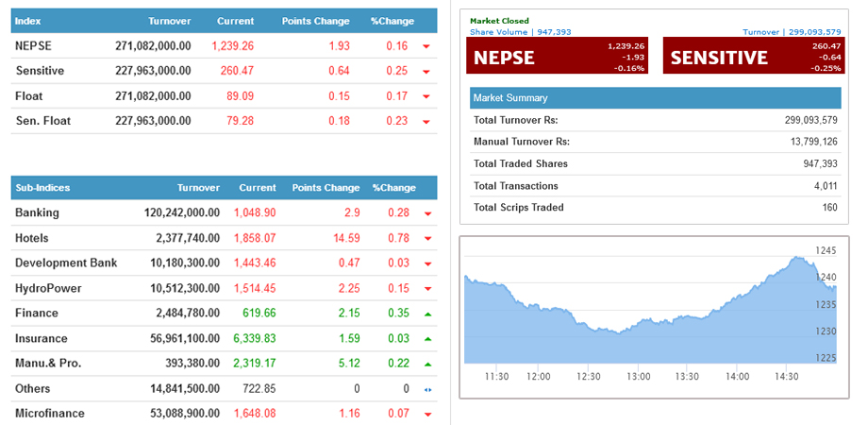Screen dimensions: 868x425
Task: Click the red down arrow in Sen. Float row
Action: pos(426,122)
